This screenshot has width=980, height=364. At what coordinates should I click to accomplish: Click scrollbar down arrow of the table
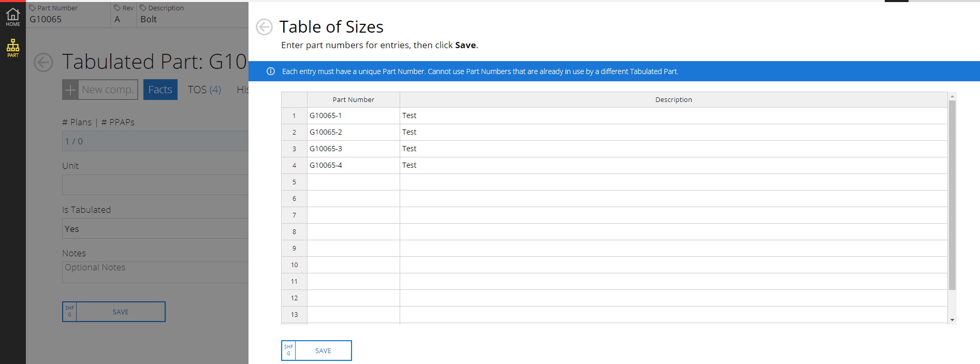click(952, 320)
